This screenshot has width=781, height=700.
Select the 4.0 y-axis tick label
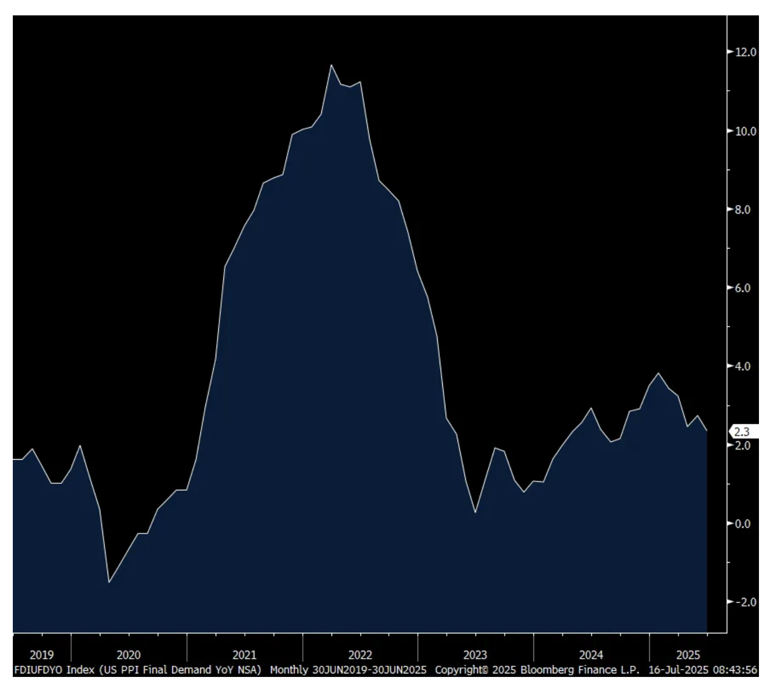(745, 366)
